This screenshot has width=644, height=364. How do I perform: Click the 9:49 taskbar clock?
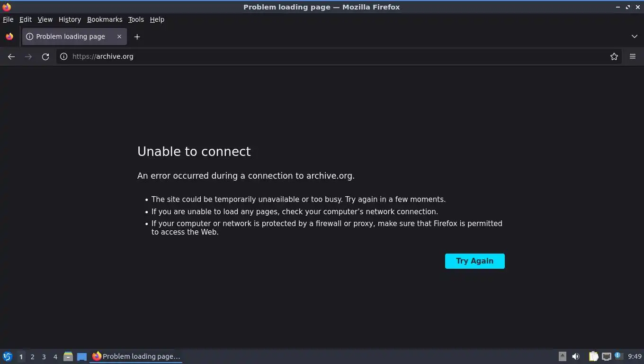635,356
